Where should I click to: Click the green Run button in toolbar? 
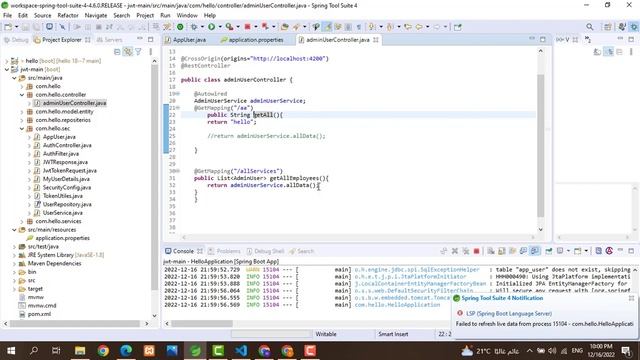point(211,27)
